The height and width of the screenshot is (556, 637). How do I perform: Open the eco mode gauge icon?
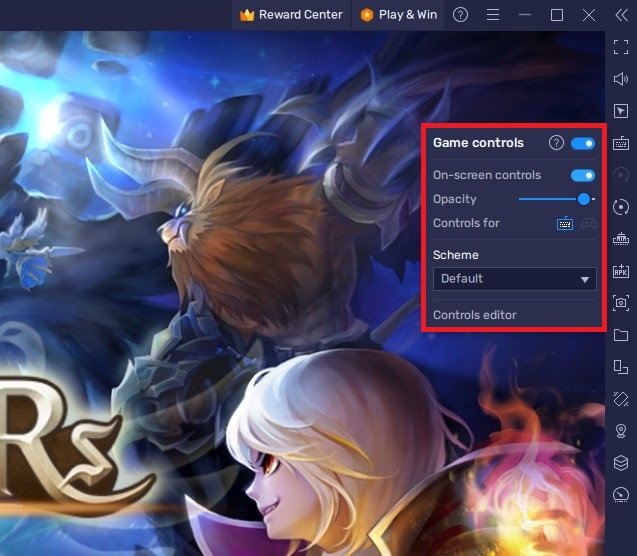tap(621, 495)
